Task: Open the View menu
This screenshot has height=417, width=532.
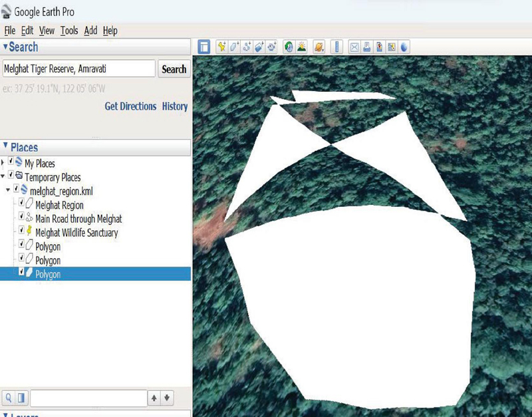Action: (x=47, y=31)
